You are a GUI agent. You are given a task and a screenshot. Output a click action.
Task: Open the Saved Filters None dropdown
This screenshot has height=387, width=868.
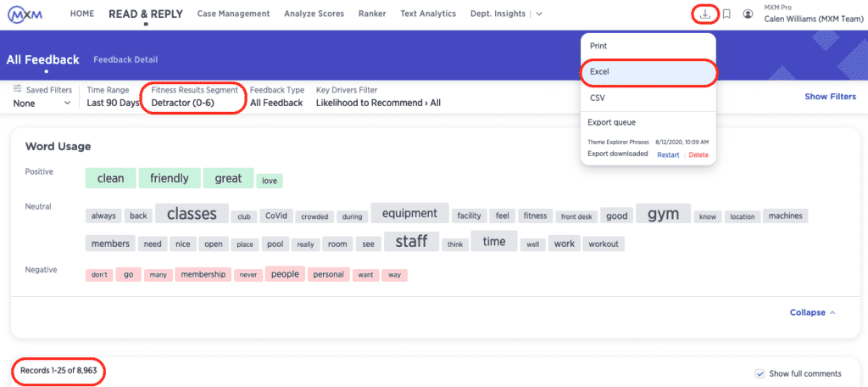coord(42,104)
